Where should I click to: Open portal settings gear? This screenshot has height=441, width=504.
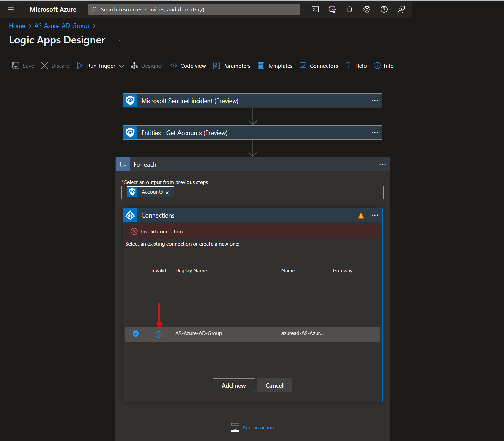point(367,9)
